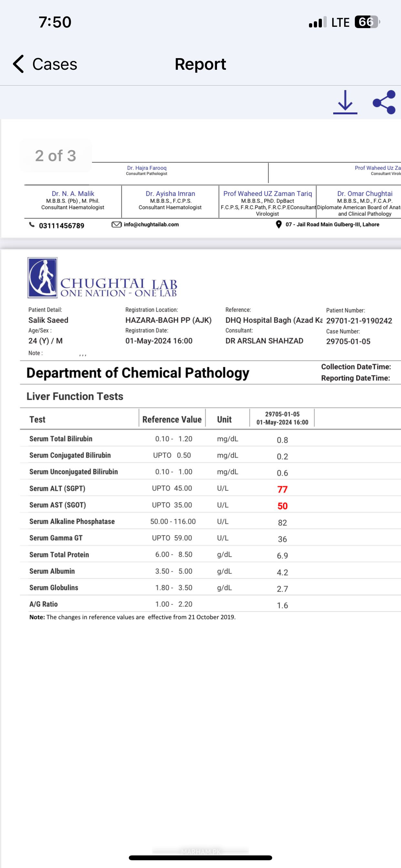Tap the envelope email icon

point(116,224)
